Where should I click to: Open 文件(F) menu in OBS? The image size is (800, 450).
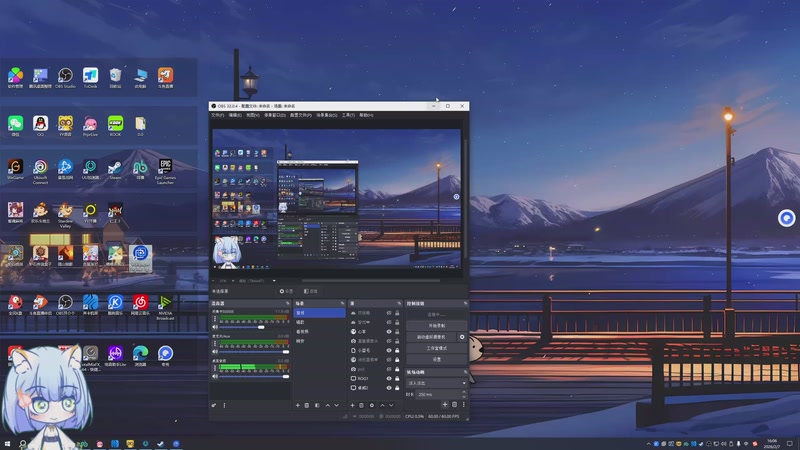pyautogui.click(x=217, y=115)
